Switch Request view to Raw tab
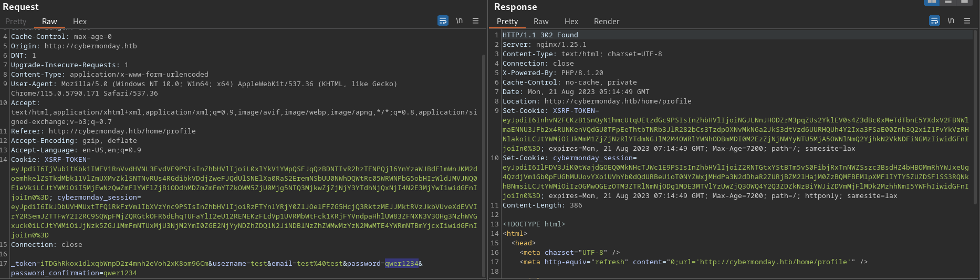The width and height of the screenshot is (980, 280). pyautogui.click(x=49, y=22)
